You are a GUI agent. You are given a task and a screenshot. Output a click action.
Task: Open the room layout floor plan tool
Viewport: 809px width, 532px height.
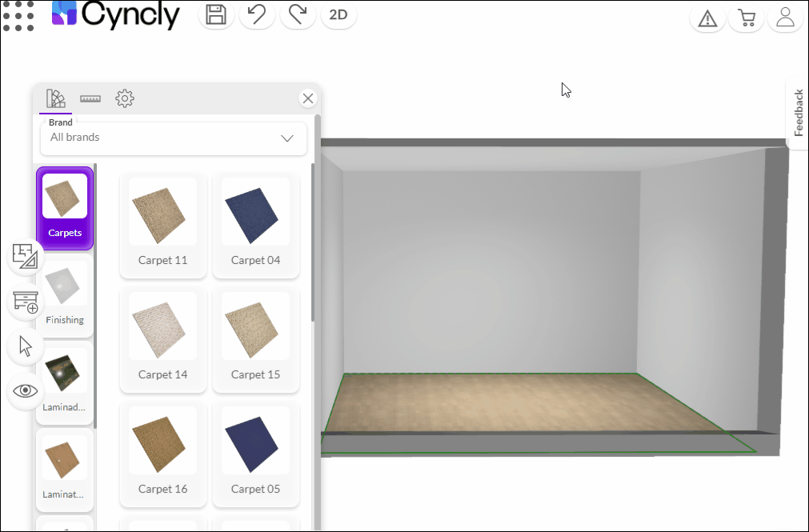(26, 256)
